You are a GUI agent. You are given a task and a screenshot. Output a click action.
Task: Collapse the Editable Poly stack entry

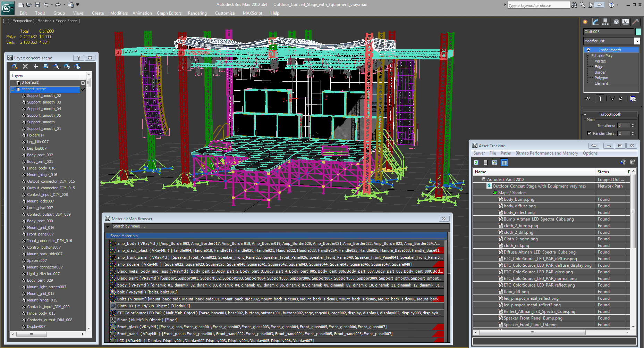pyautogui.click(x=588, y=56)
